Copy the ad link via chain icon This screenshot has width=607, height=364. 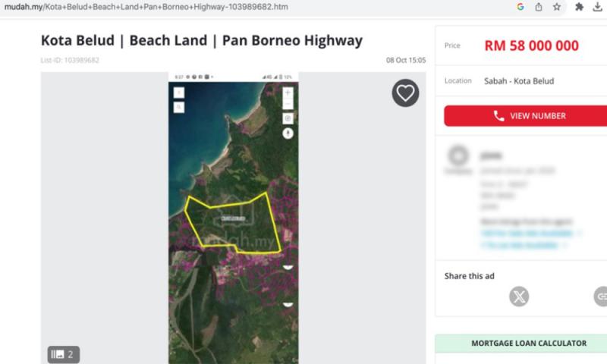[601, 296]
